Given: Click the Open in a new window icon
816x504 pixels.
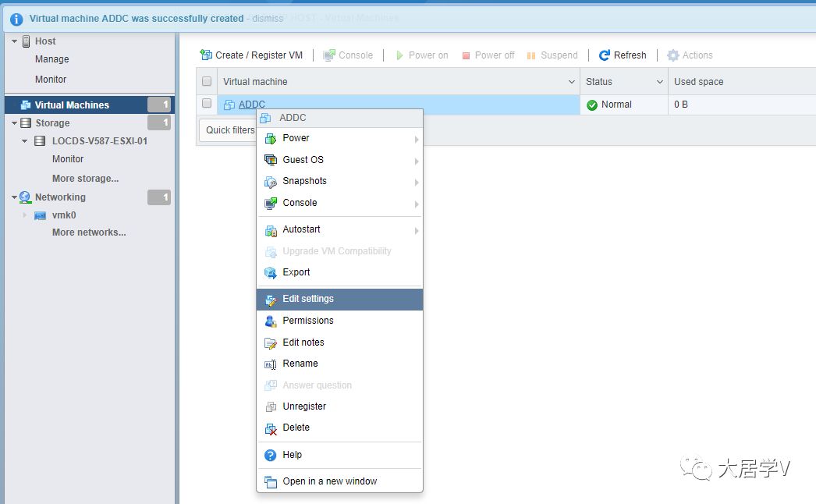Looking at the screenshot, I should (x=271, y=482).
